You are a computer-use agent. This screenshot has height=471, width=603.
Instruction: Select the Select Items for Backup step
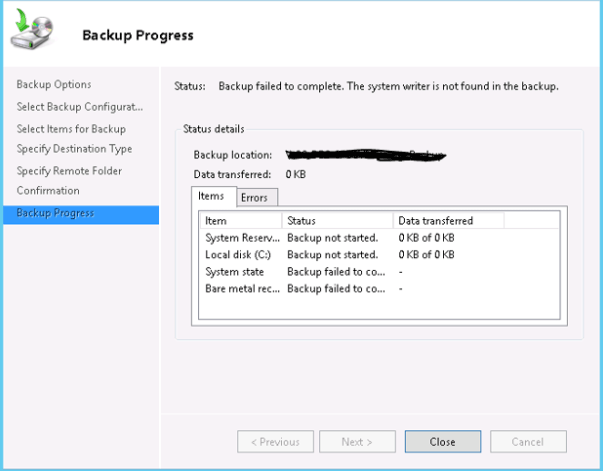tap(71, 129)
